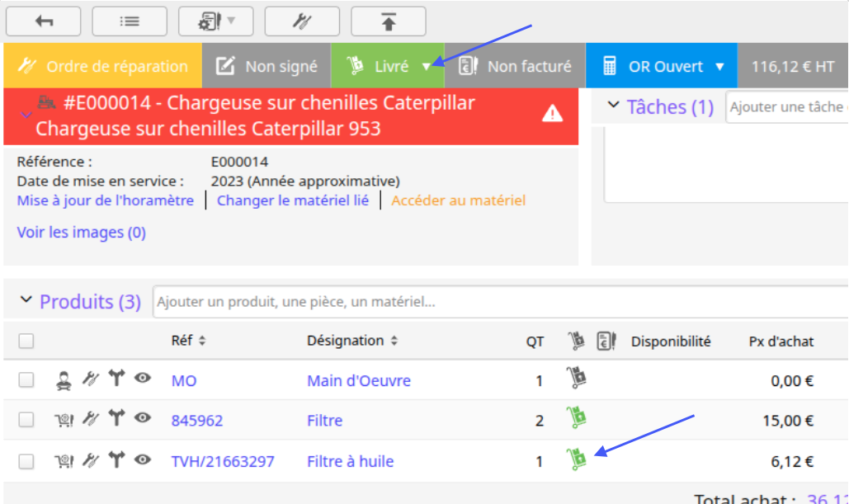Click delivery trolley icon on Main d'Oeuvre row

[577, 378]
